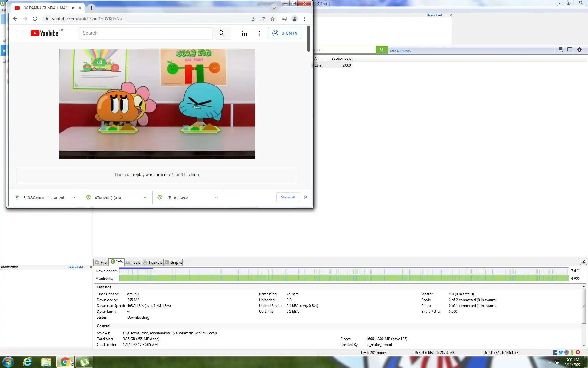Open YouTube apps grid icon
Image resolution: width=588 pixels, height=368 pixels.
click(x=244, y=33)
